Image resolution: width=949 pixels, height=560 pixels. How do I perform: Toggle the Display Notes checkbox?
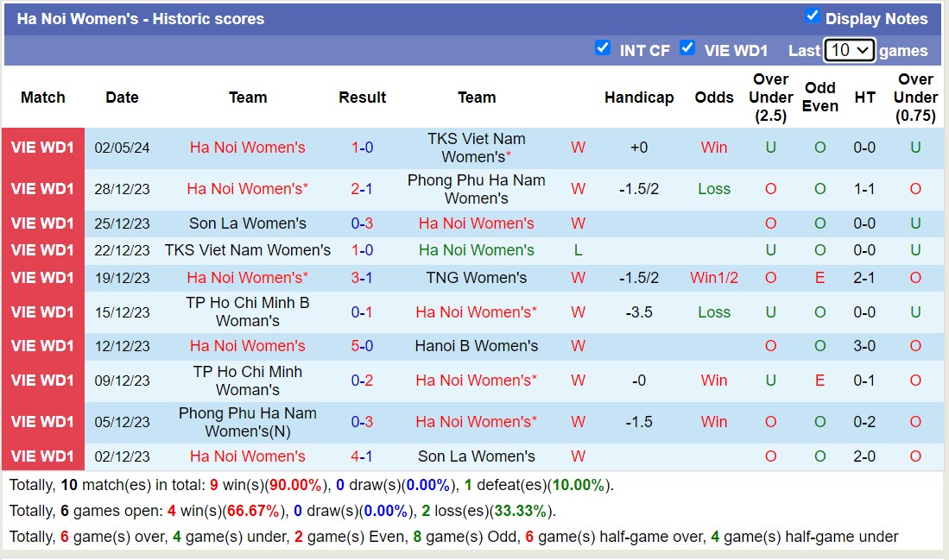pyautogui.click(x=812, y=16)
